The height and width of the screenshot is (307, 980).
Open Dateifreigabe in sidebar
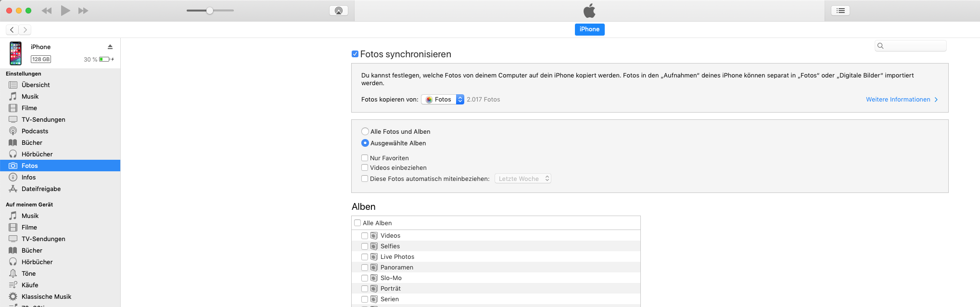(x=41, y=189)
